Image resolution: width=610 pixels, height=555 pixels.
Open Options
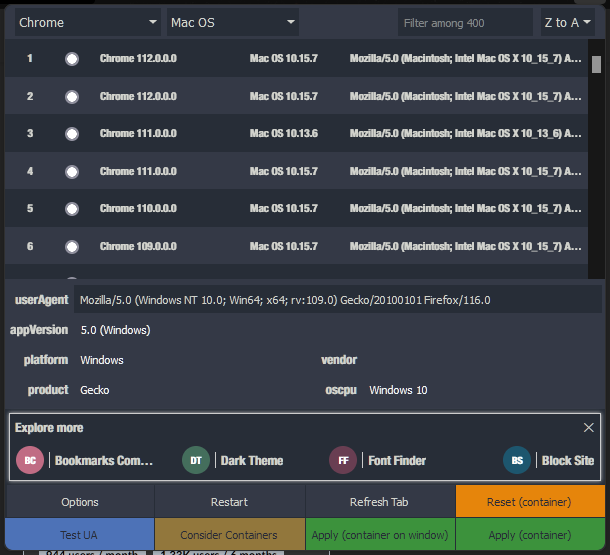80,502
